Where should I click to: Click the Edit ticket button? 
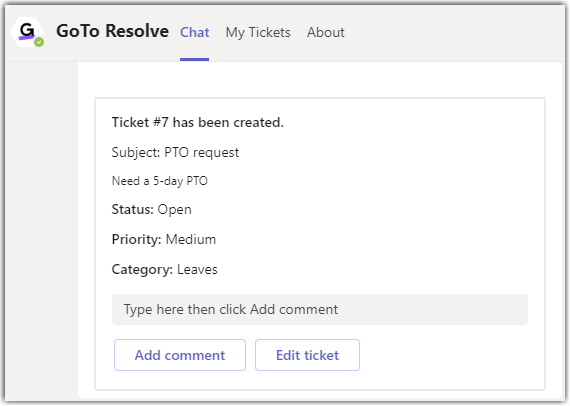point(307,355)
